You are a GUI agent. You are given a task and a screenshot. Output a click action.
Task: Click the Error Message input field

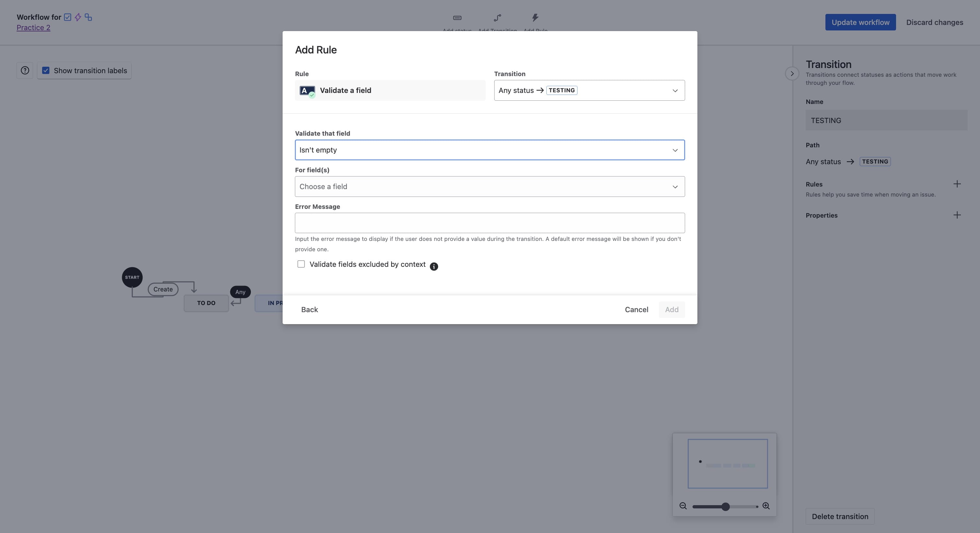[x=490, y=223]
